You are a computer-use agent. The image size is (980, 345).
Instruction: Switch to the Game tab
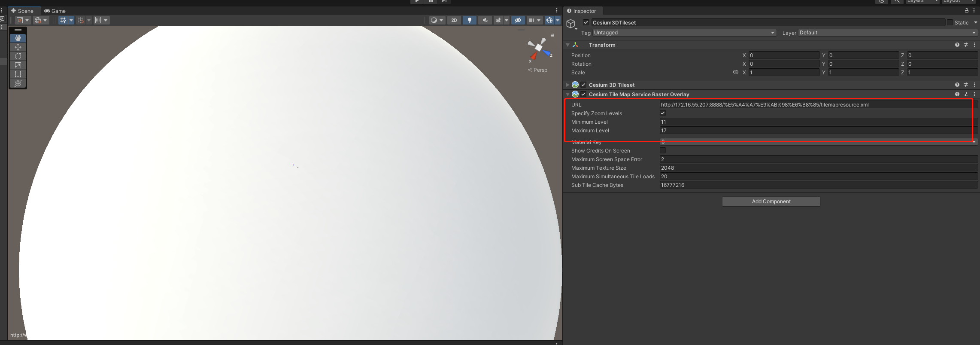55,11
